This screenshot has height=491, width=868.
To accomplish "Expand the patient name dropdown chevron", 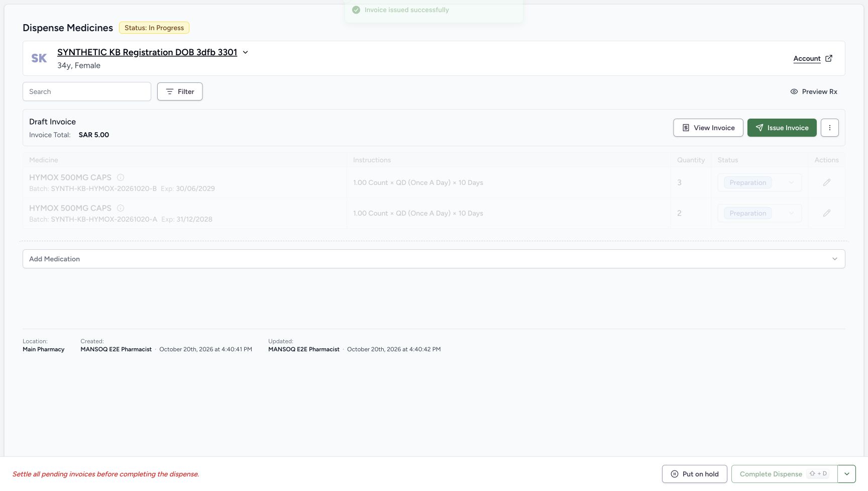I will coord(245,52).
